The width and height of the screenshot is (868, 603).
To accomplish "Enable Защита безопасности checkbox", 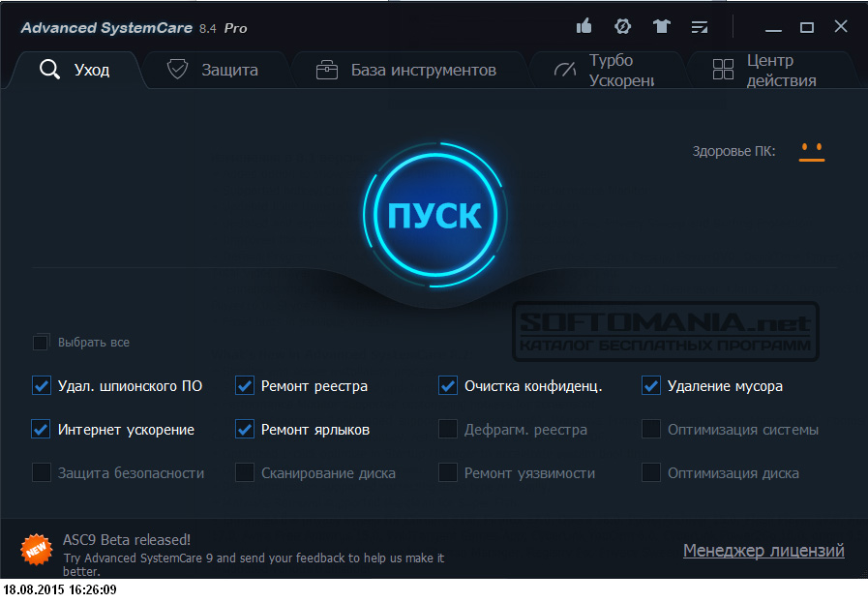I will [x=42, y=473].
